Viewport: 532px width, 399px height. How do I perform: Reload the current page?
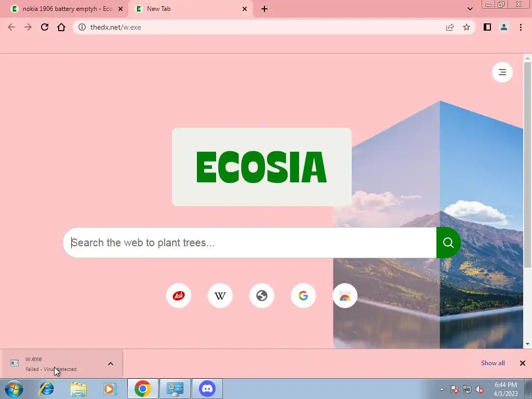pyautogui.click(x=45, y=27)
